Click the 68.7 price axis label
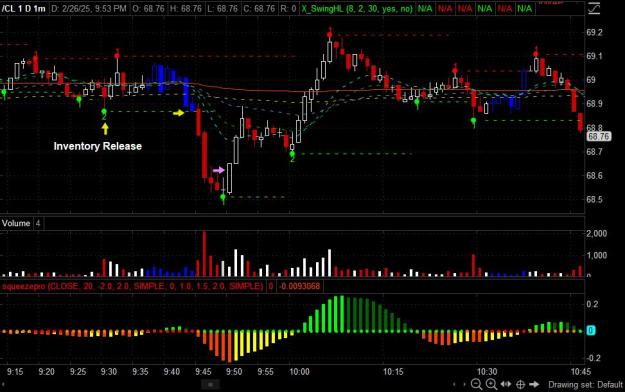The width and height of the screenshot is (625, 392). pyautogui.click(x=594, y=152)
